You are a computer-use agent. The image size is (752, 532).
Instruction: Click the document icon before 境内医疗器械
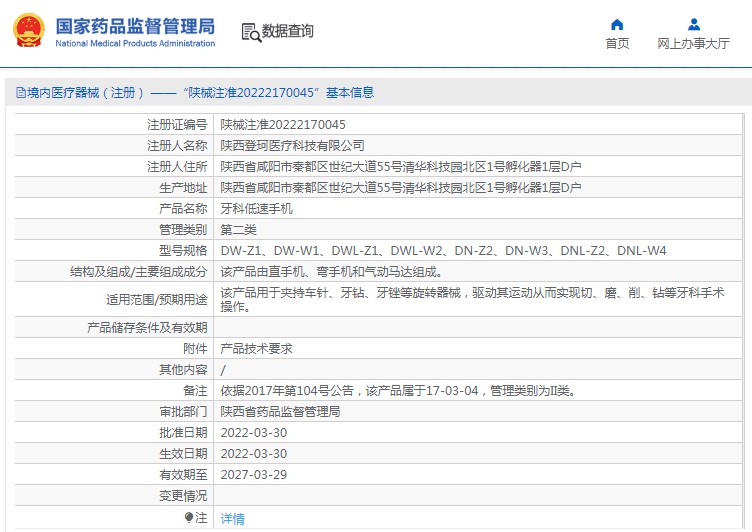(x=21, y=93)
